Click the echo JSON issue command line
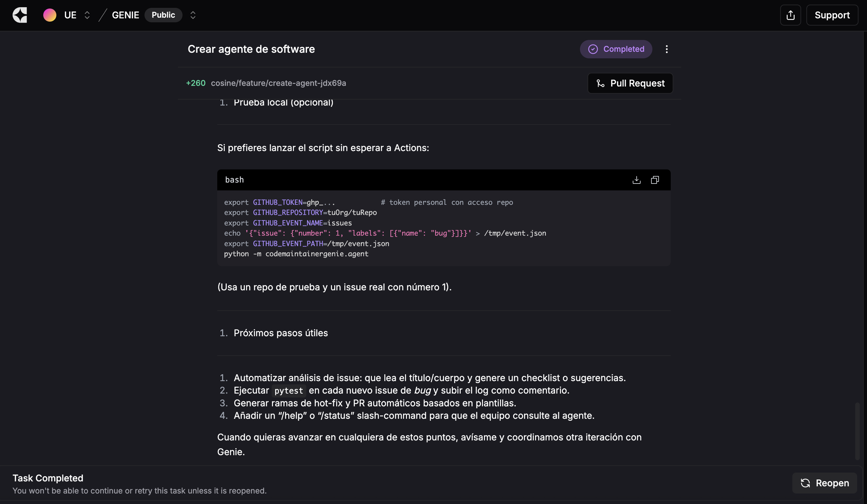The height and width of the screenshot is (504, 867). [x=385, y=233]
